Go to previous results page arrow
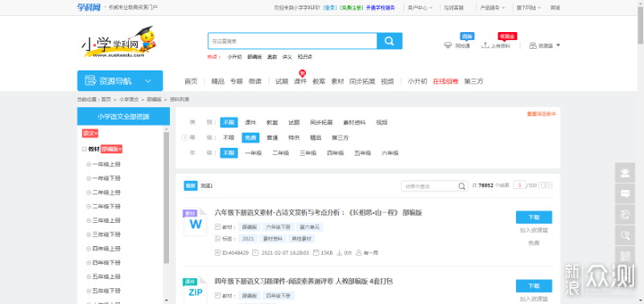 (542, 186)
